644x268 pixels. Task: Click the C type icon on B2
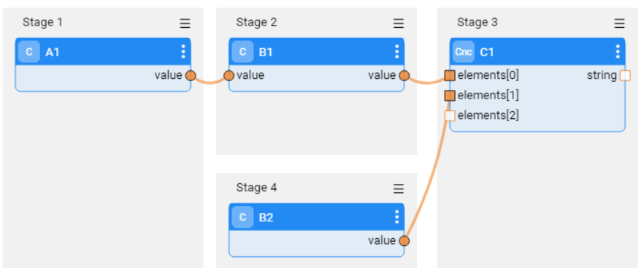242,217
